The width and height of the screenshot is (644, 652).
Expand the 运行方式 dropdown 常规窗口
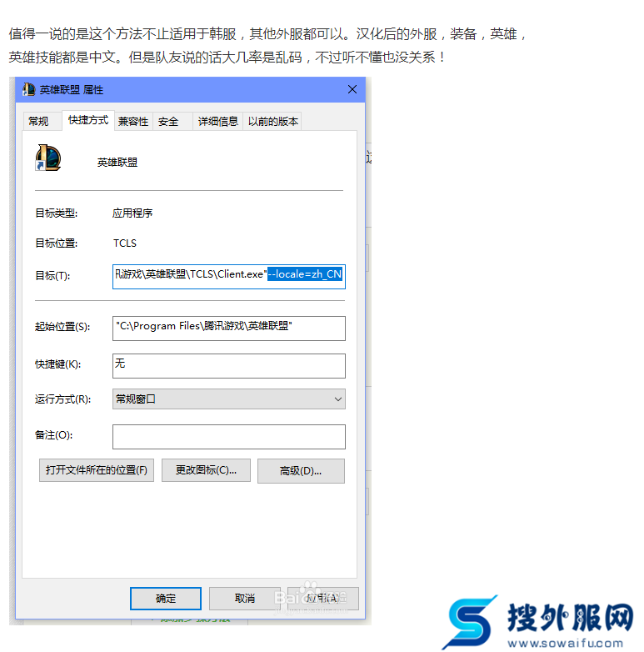(x=229, y=399)
